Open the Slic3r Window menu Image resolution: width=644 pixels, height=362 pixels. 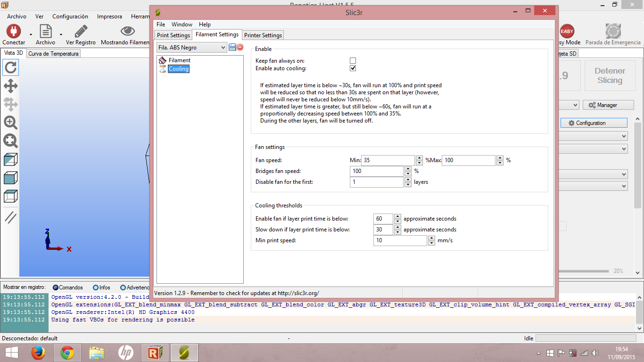tap(182, 25)
